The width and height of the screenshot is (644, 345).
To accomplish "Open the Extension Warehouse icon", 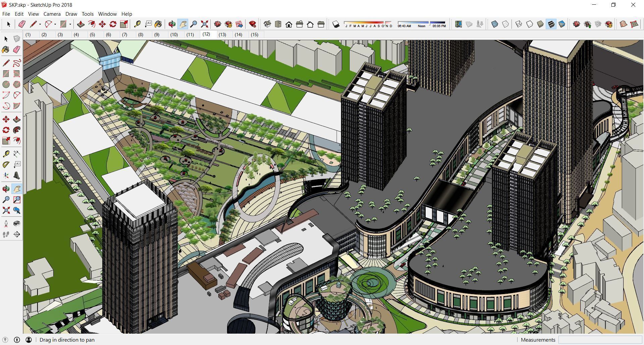I will [228, 24].
